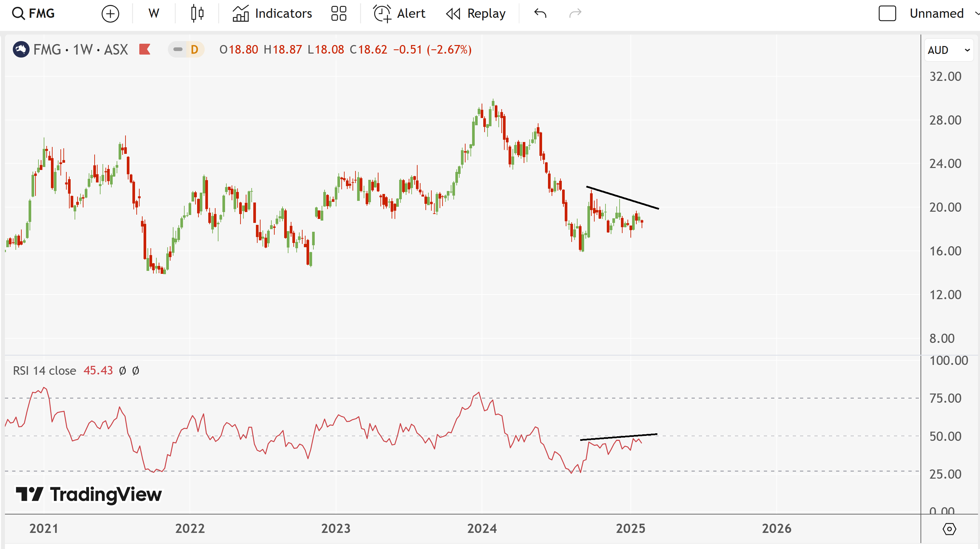Click the 2022 time axis label
Image resolution: width=980 pixels, height=549 pixels.
tap(190, 528)
